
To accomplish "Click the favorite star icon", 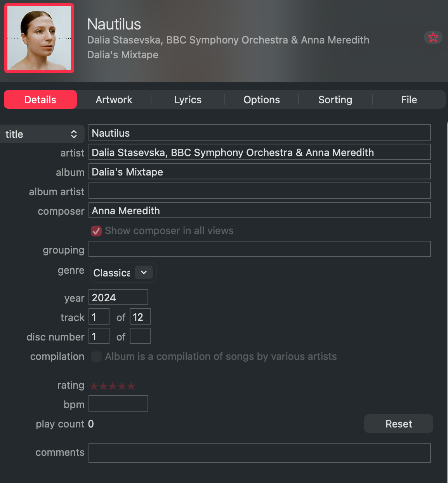I will click(433, 37).
